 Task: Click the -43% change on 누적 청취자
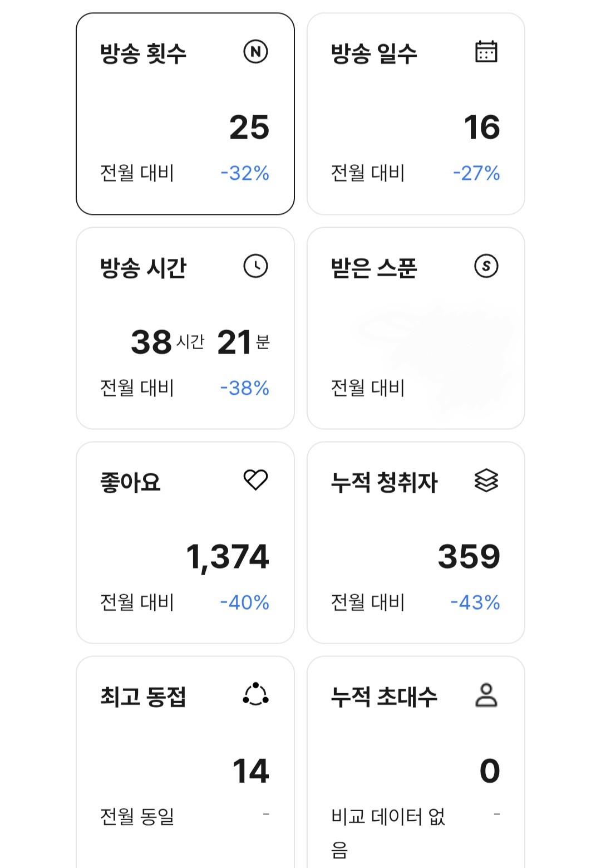pyautogui.click(x=475, y=602)
